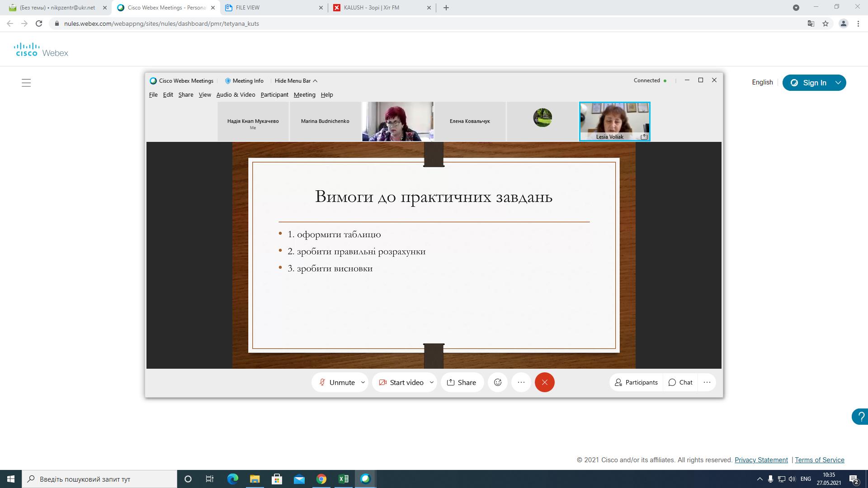The image size is (868, 488).
Task: Open the Share menu
Action: coord(186,94)
